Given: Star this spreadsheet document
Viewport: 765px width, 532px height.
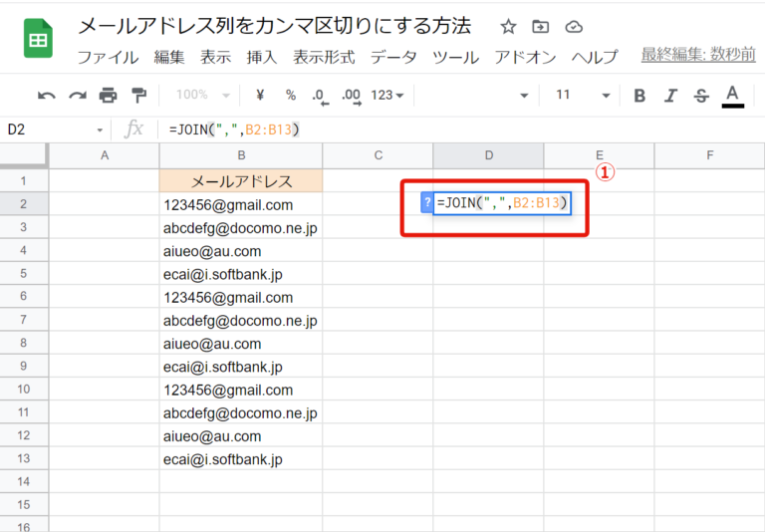Looking at the screenshot, I should click(508, 26).
